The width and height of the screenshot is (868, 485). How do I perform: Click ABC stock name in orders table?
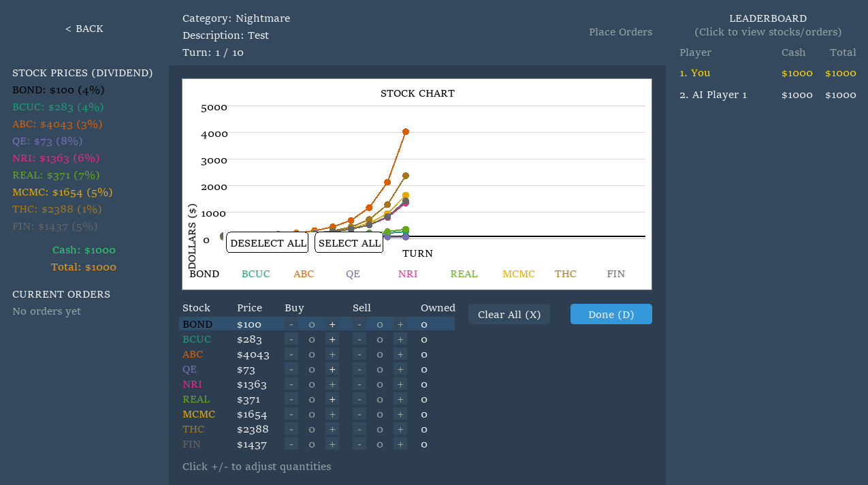(x=193, y=354)
